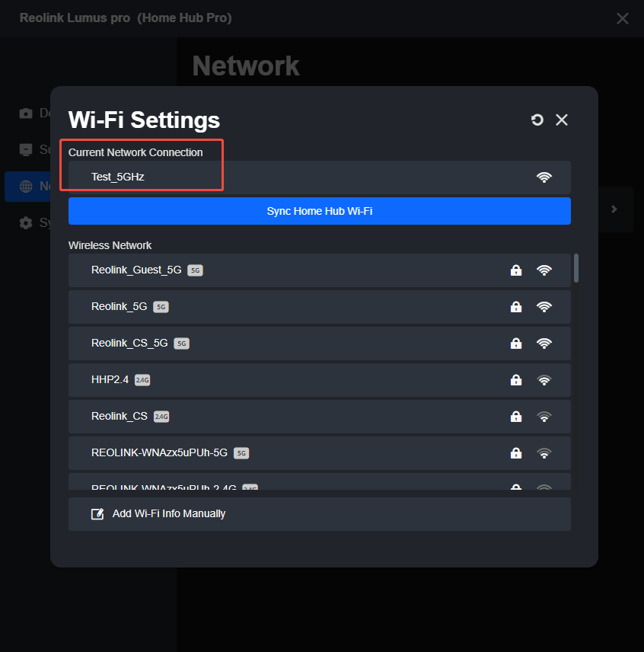Click Sync Home Hub Wi-Fi button

pos(320,211)
